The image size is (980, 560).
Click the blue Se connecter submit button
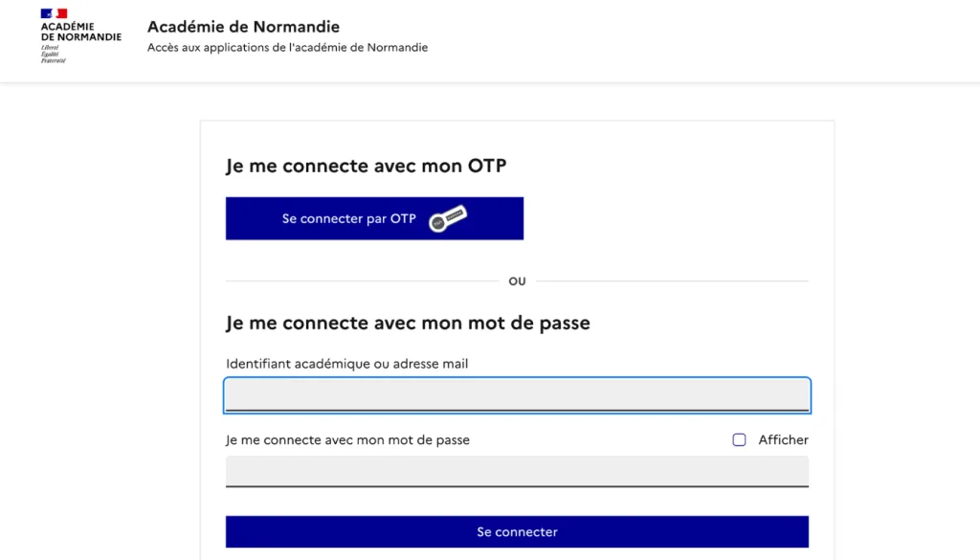click(x=517, y=531)
